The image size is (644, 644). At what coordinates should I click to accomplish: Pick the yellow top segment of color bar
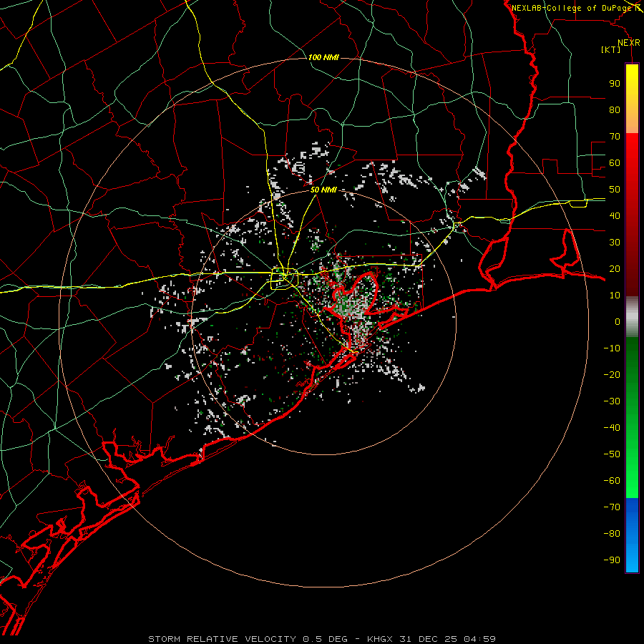click(632, 99)
